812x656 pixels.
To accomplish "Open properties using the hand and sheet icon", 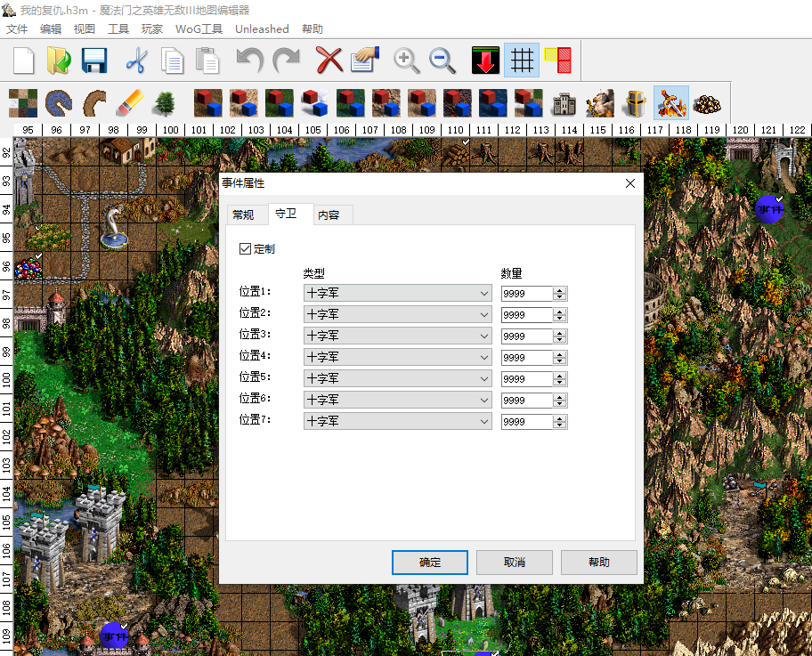I will click(364, 60).
